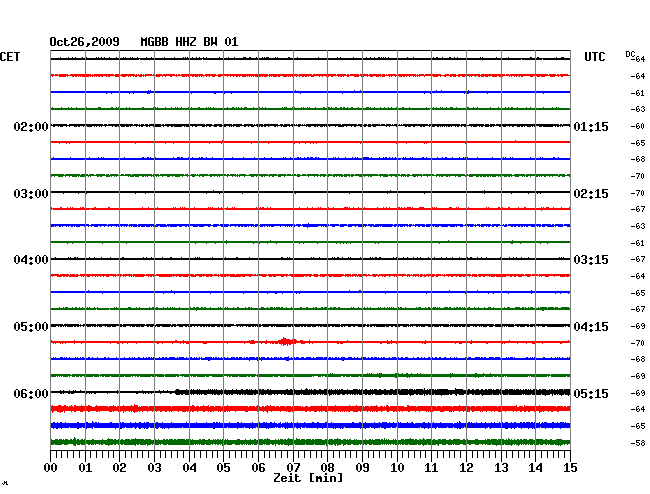Select the UTC timezone label
The width and height of the screenshot is (650, 494).
coord(595,57)
